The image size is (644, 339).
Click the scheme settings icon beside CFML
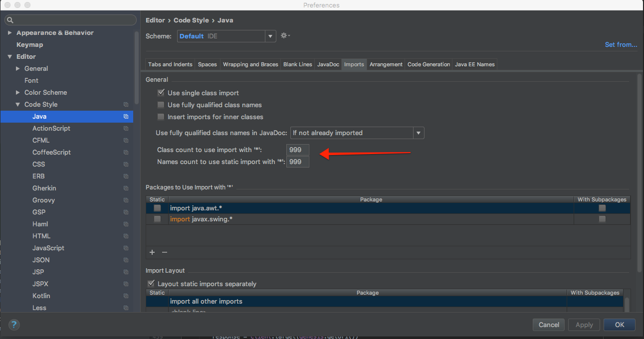126,141
